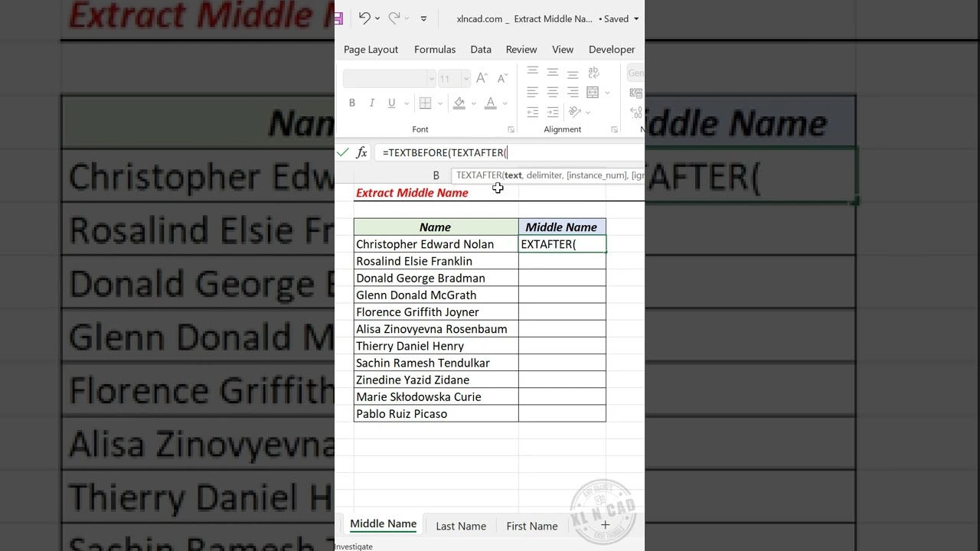
Task: Select the 'Christopher Edward Nolan' cell
Action: 436,244
